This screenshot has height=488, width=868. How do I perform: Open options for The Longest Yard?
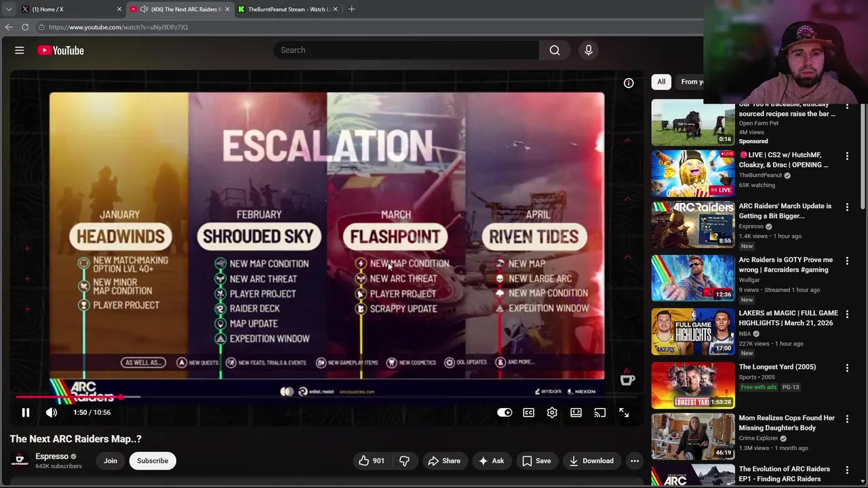(847, 367)
